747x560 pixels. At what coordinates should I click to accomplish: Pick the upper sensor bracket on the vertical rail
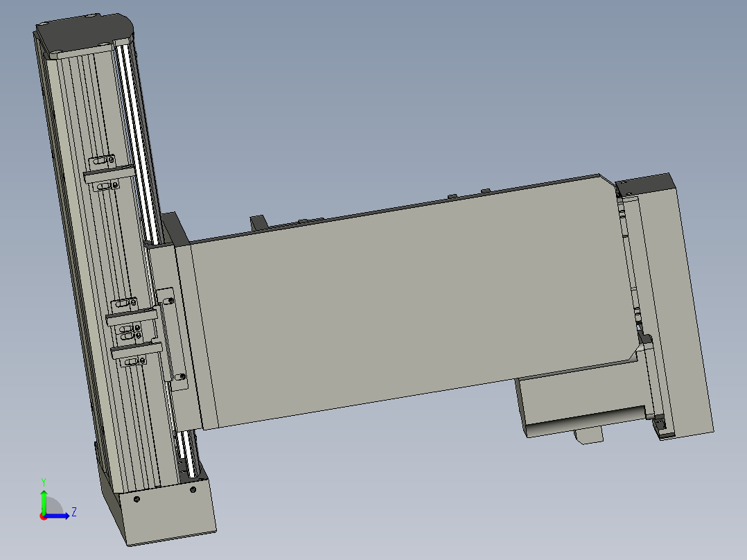[x=109, y=174]
